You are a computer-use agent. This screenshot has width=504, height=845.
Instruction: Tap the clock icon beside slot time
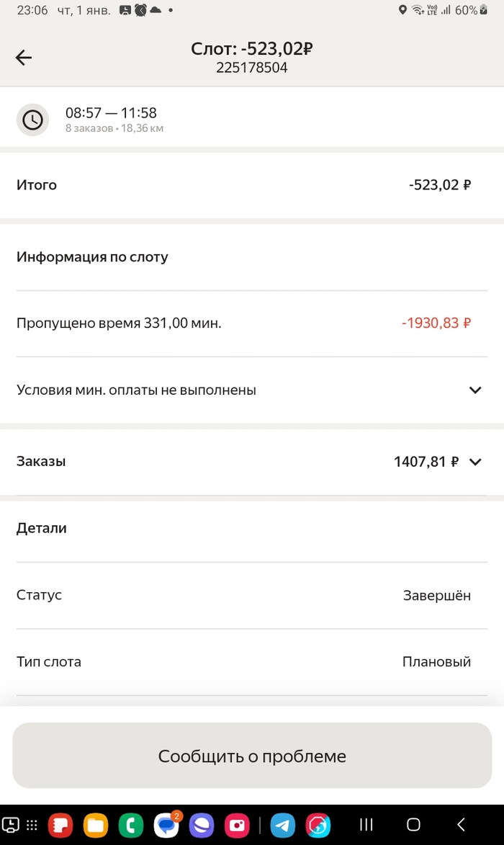click(x=32, y=120)
